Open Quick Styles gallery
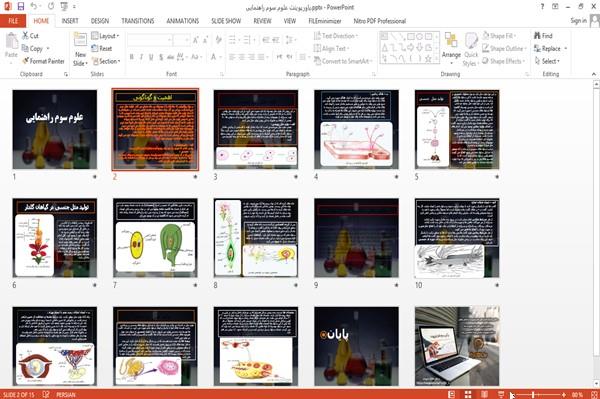Screen dimensions: 600x399 (471, 50)
